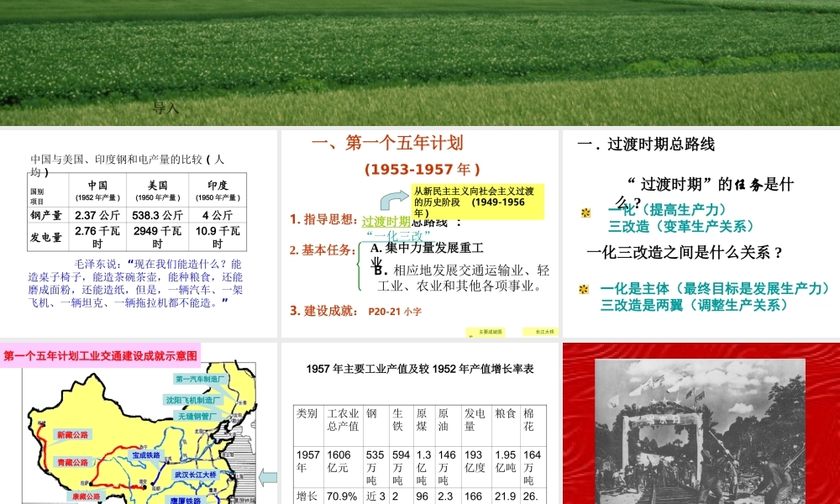The height and width of the screenshot is (504, 840).
Task: Click the map label 第一汽车制造厂
Action: 201,379
